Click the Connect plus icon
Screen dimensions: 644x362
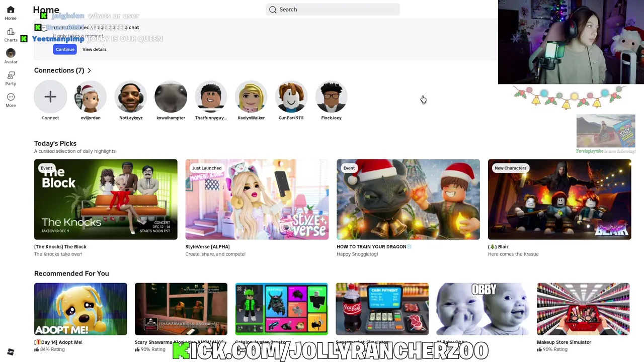50,97
